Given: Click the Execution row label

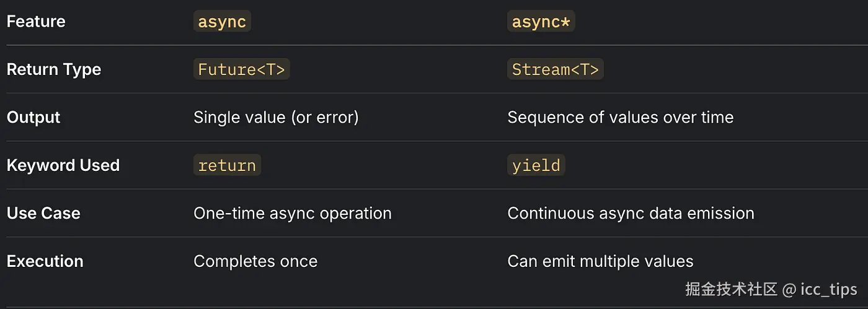Looking at the screenshot, I should pyautogui.click(x=45, y=261).
